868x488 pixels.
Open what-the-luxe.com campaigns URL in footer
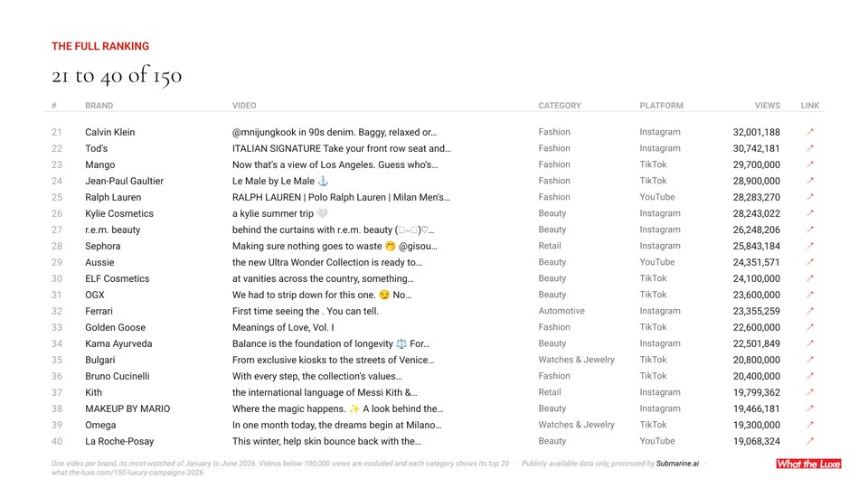(127, 473)
